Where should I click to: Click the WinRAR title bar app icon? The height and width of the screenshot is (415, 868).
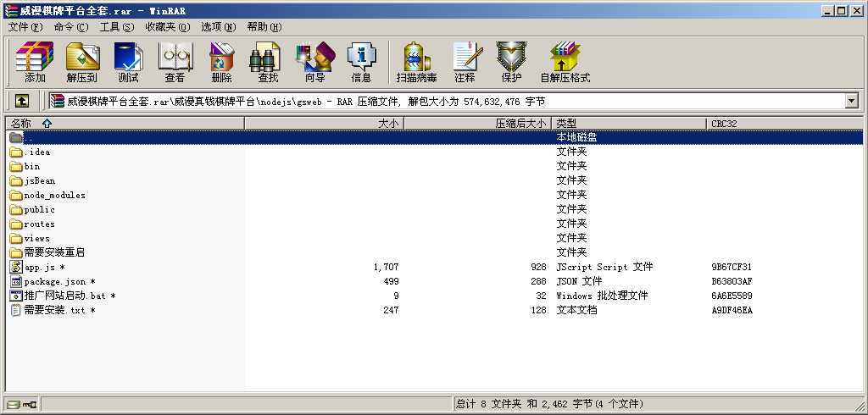[x=10, y=10]
